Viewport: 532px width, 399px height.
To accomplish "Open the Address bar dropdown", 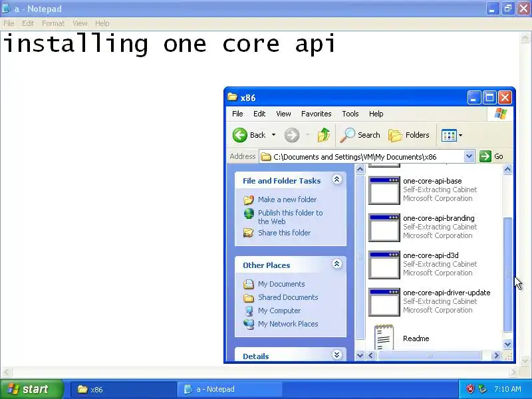I will 469,156.
